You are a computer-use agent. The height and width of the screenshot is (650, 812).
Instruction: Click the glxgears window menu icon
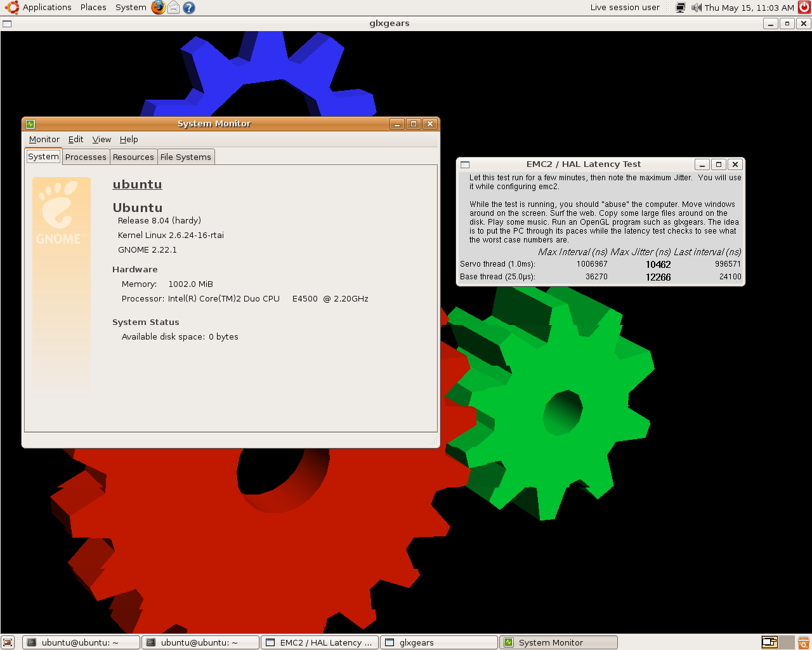pos(7,23)
